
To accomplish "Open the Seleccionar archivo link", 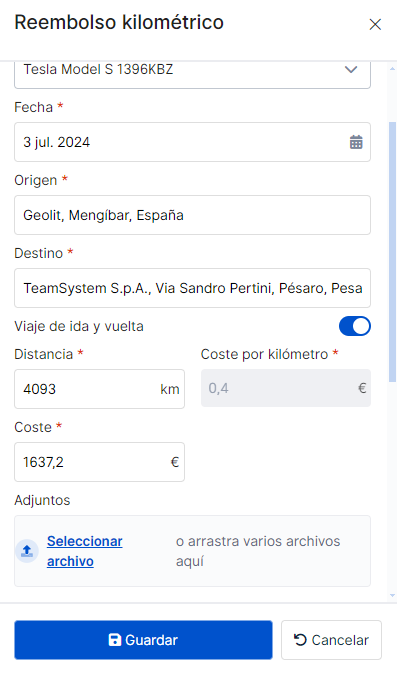I will pyautogui.click(x=85, y=551).
